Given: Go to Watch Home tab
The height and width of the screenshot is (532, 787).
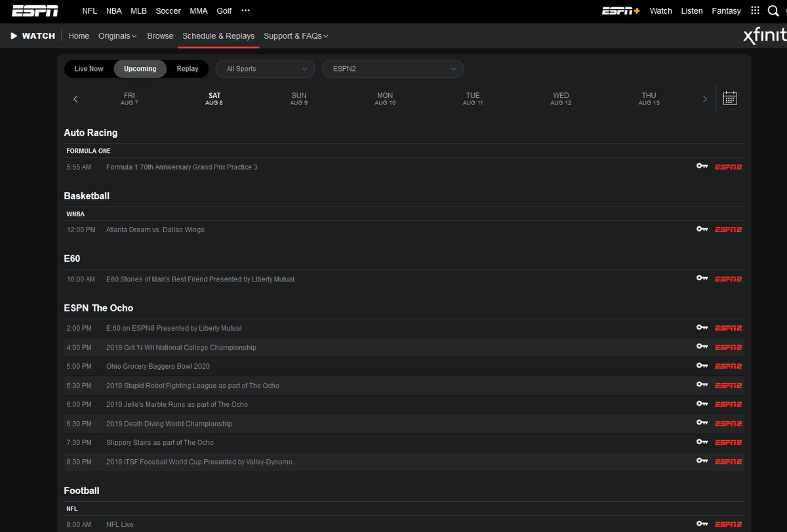Looking at the screenshot, I should tap(79, 36).
